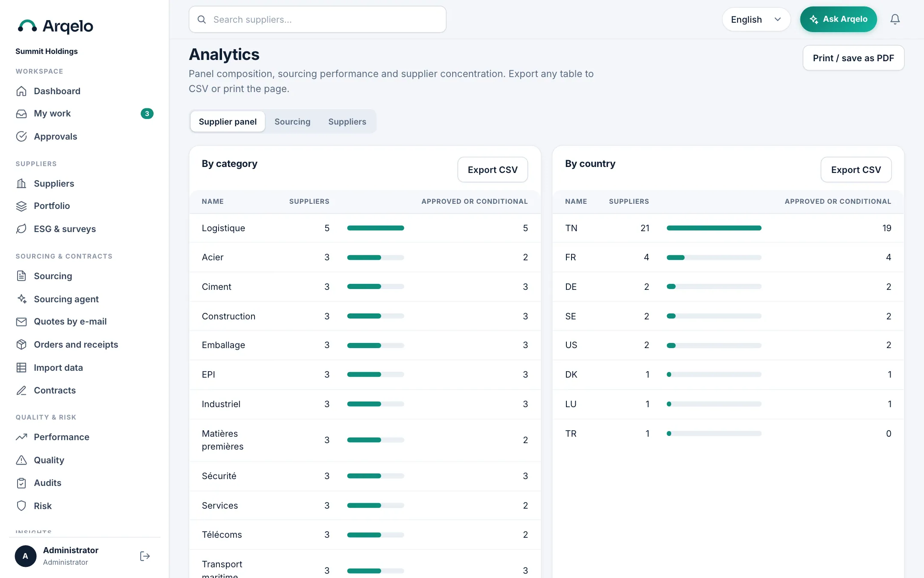Screen dimensions: 924x578
Task: Open the notifications bell
Action: (x=895, y=19)
